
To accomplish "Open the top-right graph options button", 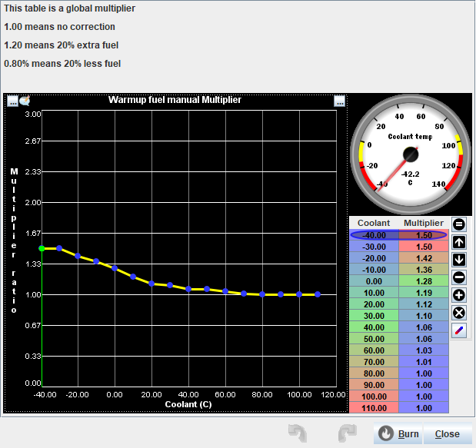I will coord(339,101).
